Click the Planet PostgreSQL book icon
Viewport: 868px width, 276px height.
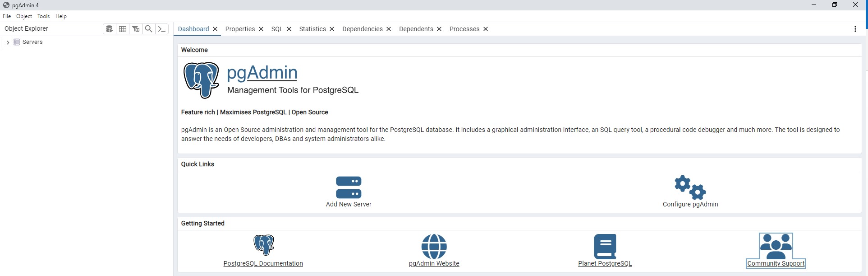tap(605, 246)
